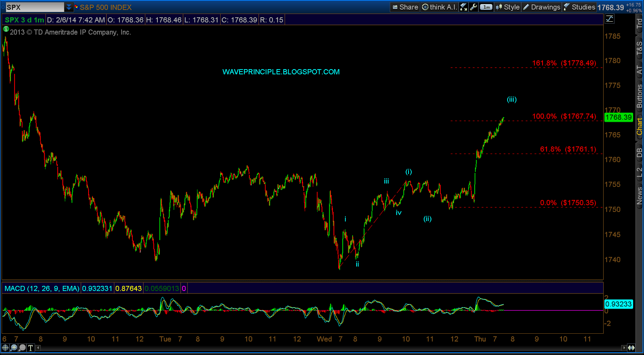Viewport: 644px width, 355px height.
Task: Click the 0.0% ($1750.35) Fibonacci level label
Action: click(x=568, y=203)
